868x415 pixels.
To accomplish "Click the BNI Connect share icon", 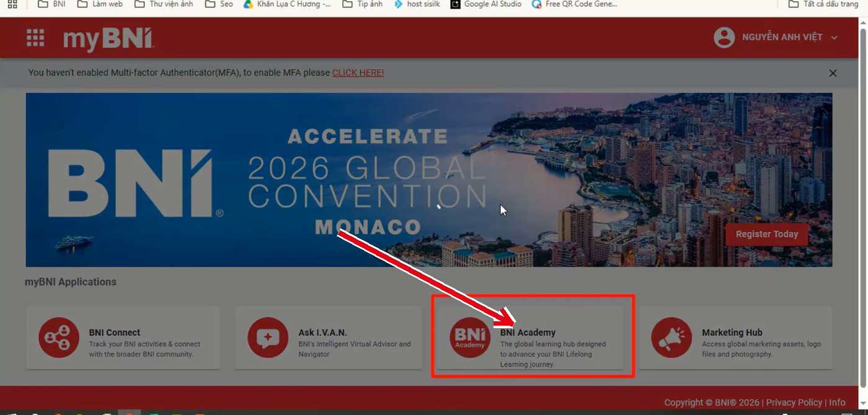I will pos(59,337).
